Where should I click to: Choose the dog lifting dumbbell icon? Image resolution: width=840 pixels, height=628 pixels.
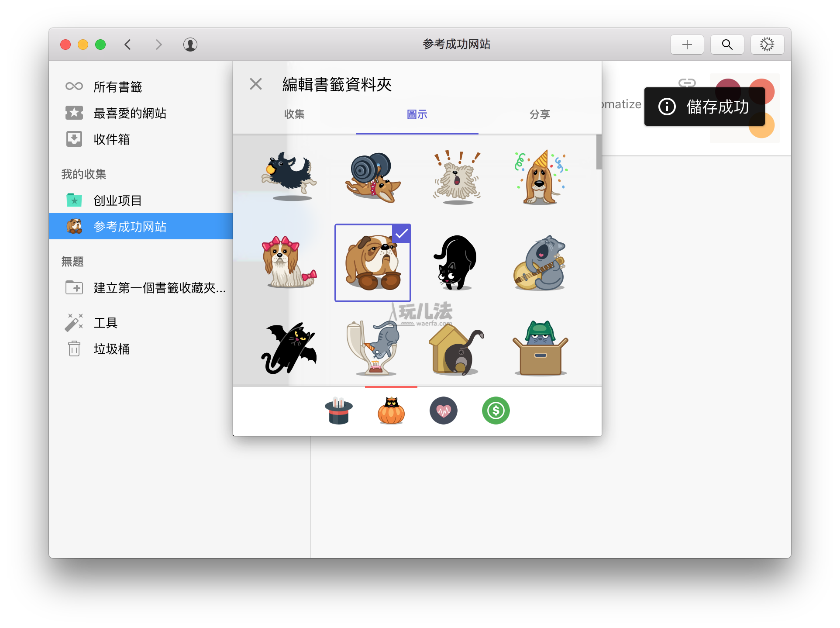click(x=372, y=177)
